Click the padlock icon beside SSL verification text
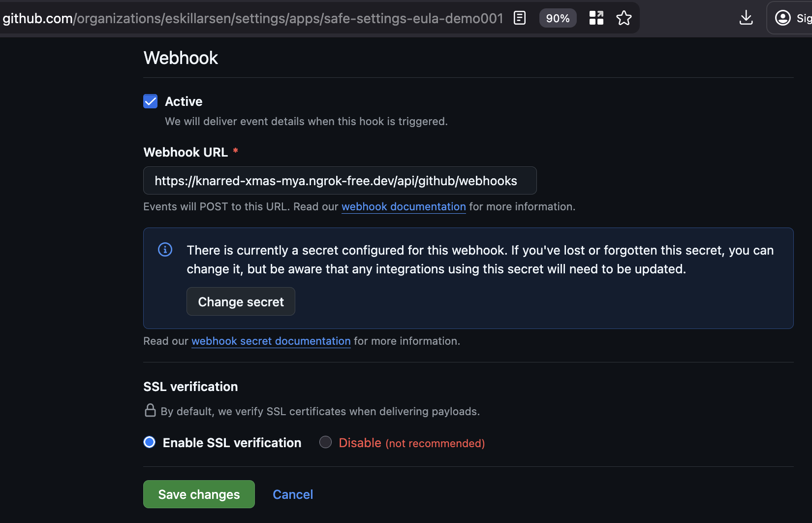The height and width of the screenshot is (523, 812). (x=150, y=410)
